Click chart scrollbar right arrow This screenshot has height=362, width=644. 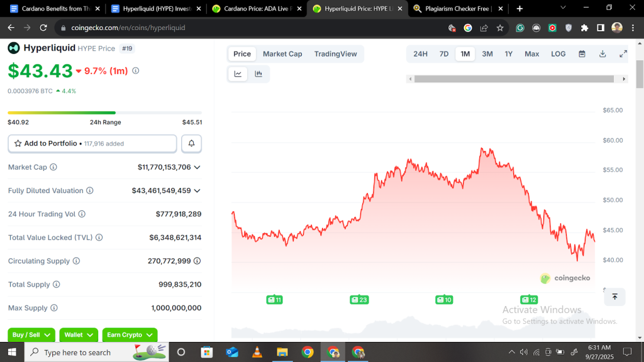[624, 79]
